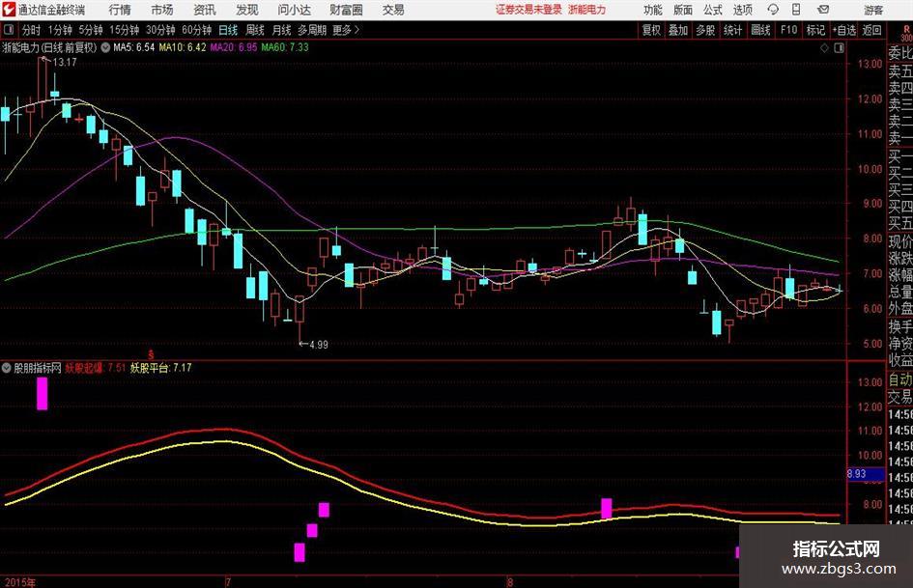Click the 2015年 date axis label
This screenshot has width=913, height=588.
click(x=20, y=582)
